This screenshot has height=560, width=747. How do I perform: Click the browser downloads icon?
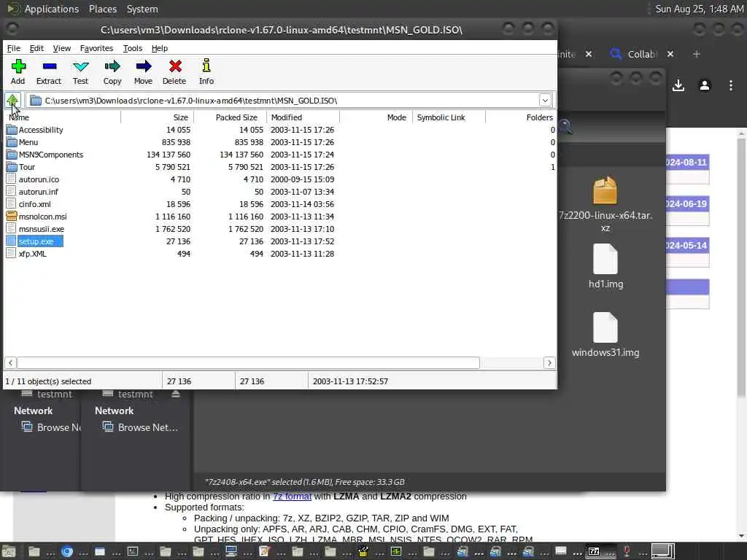[x=678, y=85]
